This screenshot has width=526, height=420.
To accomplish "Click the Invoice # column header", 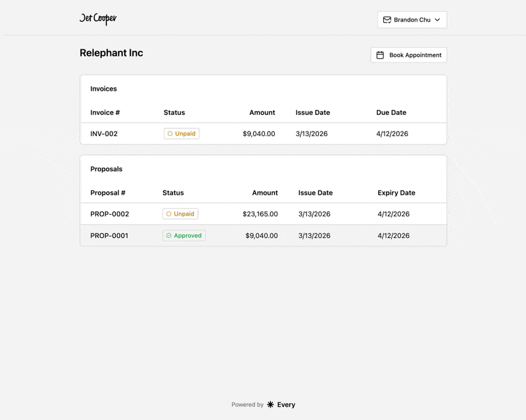I will [105, 112].
